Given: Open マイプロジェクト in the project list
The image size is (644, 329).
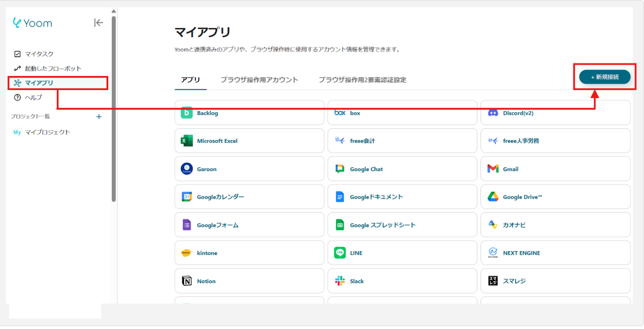Looking at the screenshot, I should click(47, 132).
